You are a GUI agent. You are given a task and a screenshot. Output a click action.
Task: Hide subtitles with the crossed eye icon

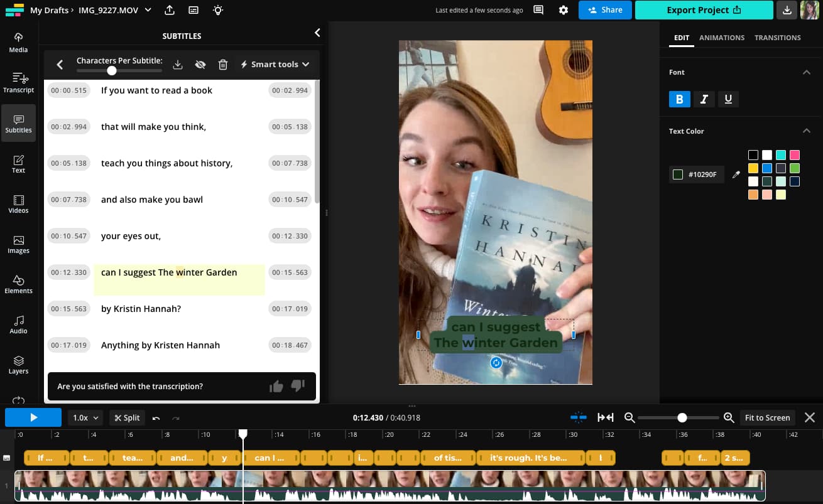pyautogui.click(x=200, y=64)
